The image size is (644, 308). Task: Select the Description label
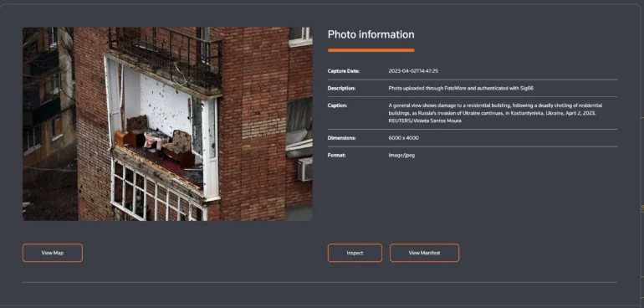point(341,89)
